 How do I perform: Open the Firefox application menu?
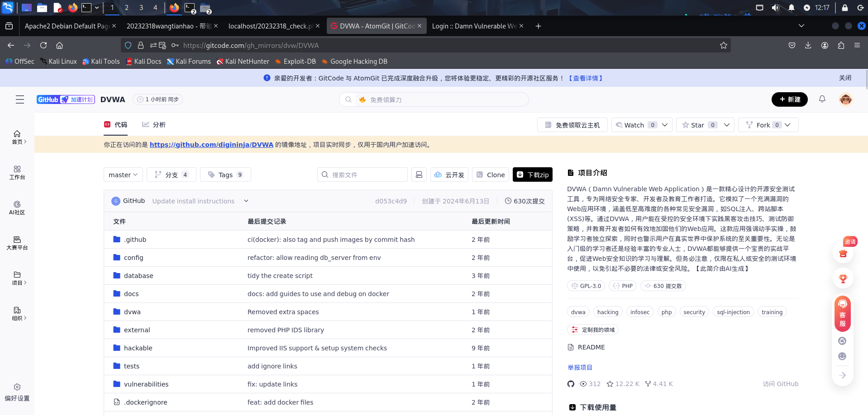coord(857,45)
